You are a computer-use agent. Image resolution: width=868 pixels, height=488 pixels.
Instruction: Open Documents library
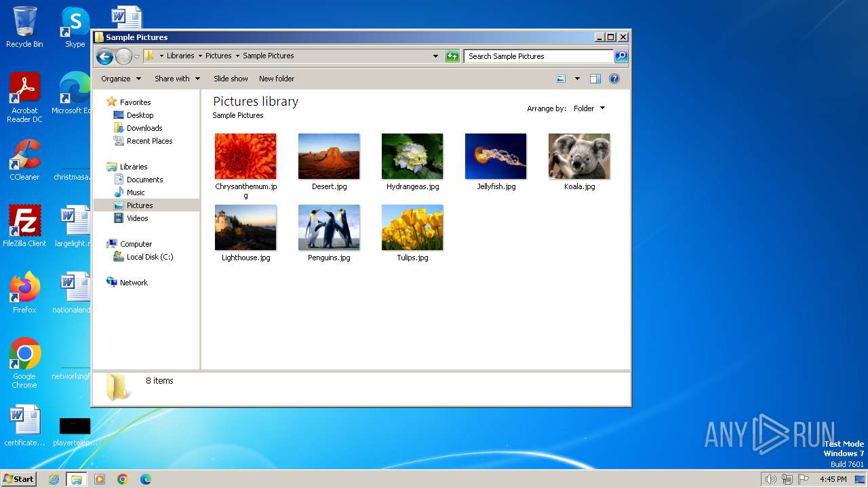click(144, 180)
